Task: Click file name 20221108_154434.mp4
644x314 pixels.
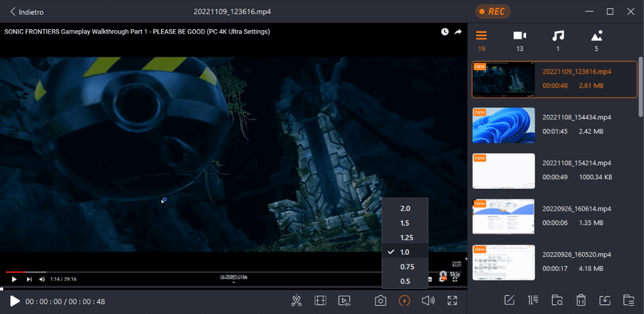Action: point(576,117)
